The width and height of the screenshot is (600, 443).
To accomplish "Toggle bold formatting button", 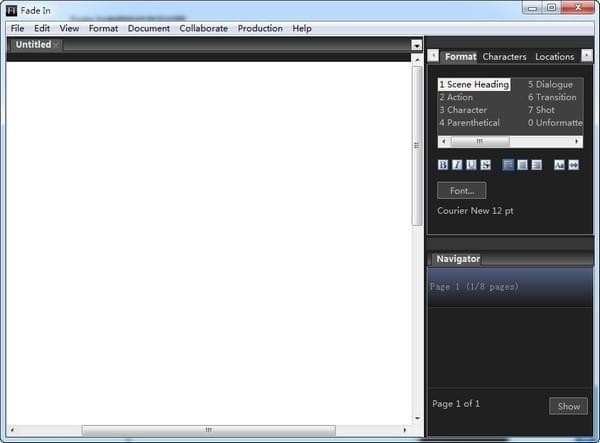I will (443, 164).
